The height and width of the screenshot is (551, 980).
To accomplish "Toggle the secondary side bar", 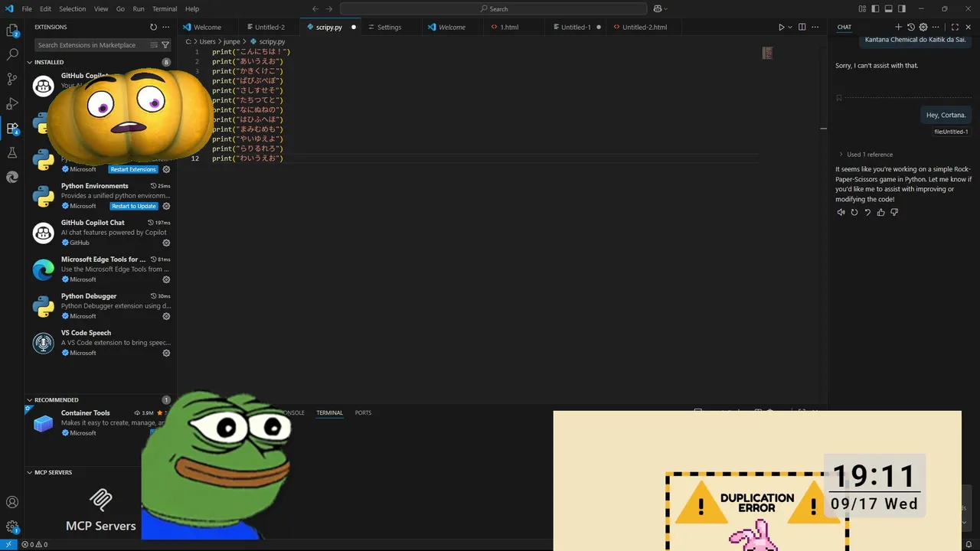I will [903, 8].
